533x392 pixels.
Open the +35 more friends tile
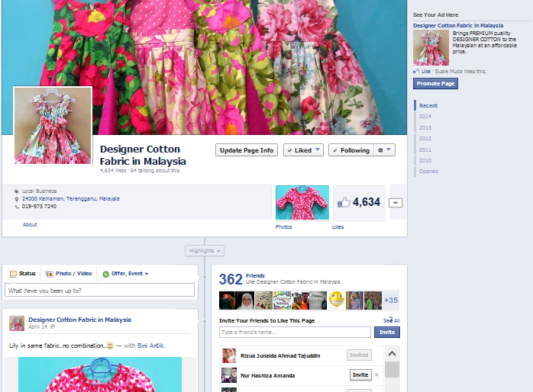coord(391,300)
